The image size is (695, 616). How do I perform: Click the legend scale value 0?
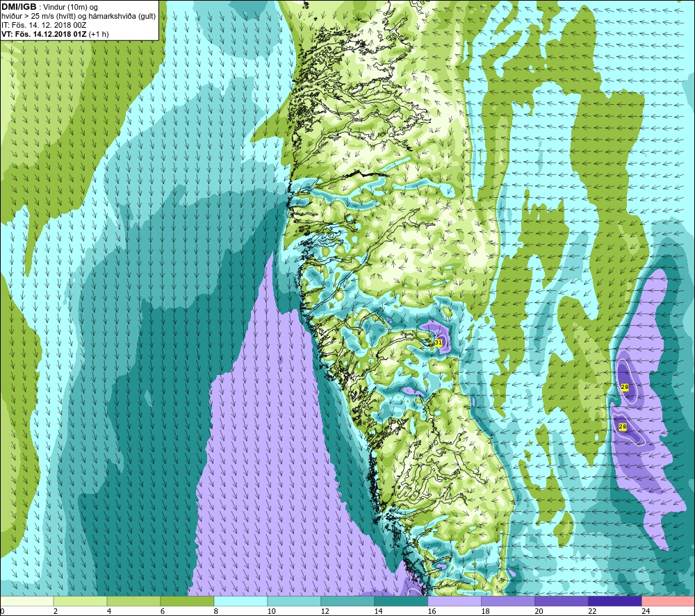point(2,611)
